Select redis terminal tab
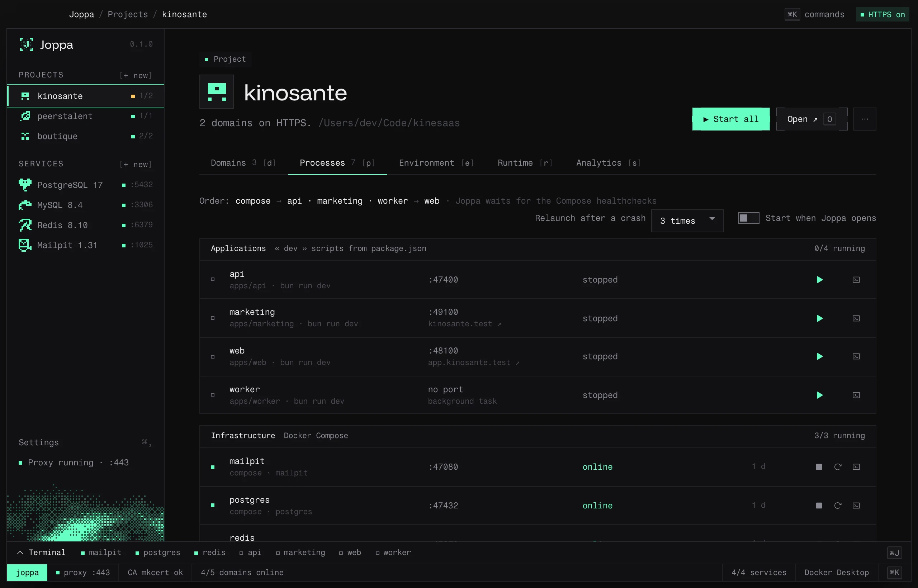Image resolution: width=918 pixels, height=588 pixels. pyautogui.click(x=210, y=553)
